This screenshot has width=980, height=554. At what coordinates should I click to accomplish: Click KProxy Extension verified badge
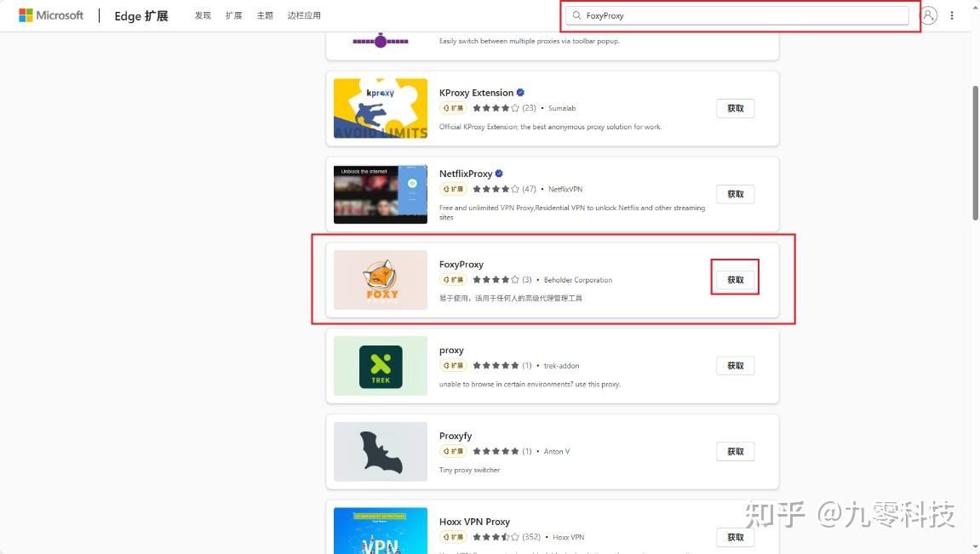(520, 93)
